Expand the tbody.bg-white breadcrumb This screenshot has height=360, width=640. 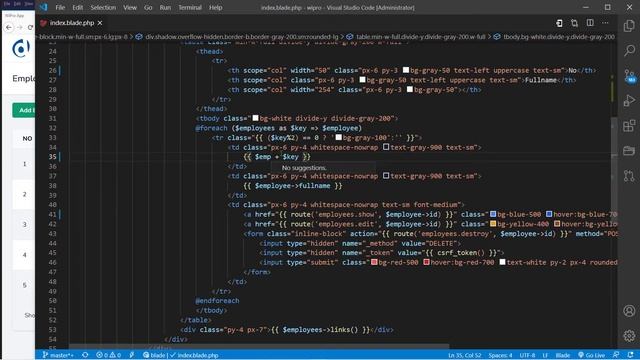click(558, 37)
